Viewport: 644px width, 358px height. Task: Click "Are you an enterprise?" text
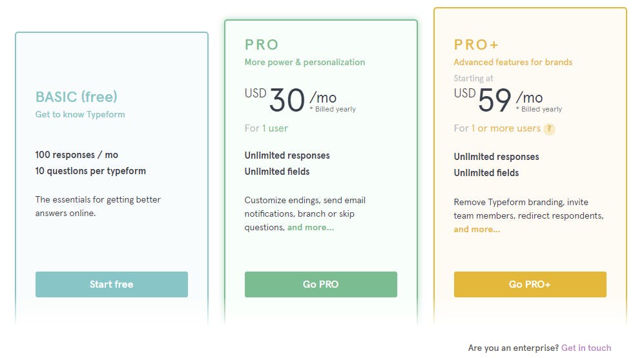(514, 348)
